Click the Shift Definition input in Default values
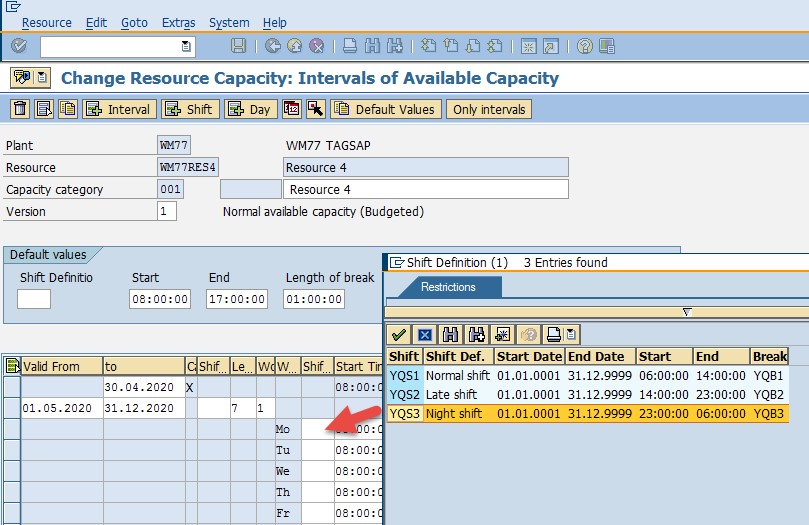Viewport: 809px width, 525px height. [34, 299]
